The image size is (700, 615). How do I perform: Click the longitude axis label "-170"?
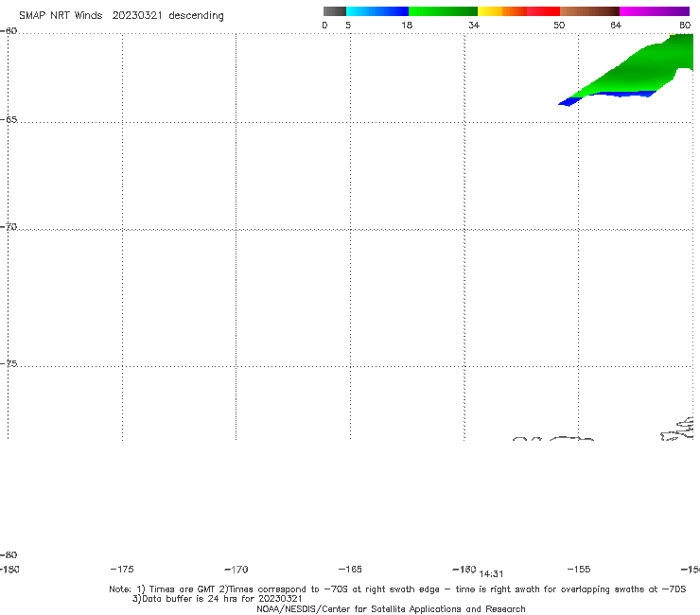point(236,569)
